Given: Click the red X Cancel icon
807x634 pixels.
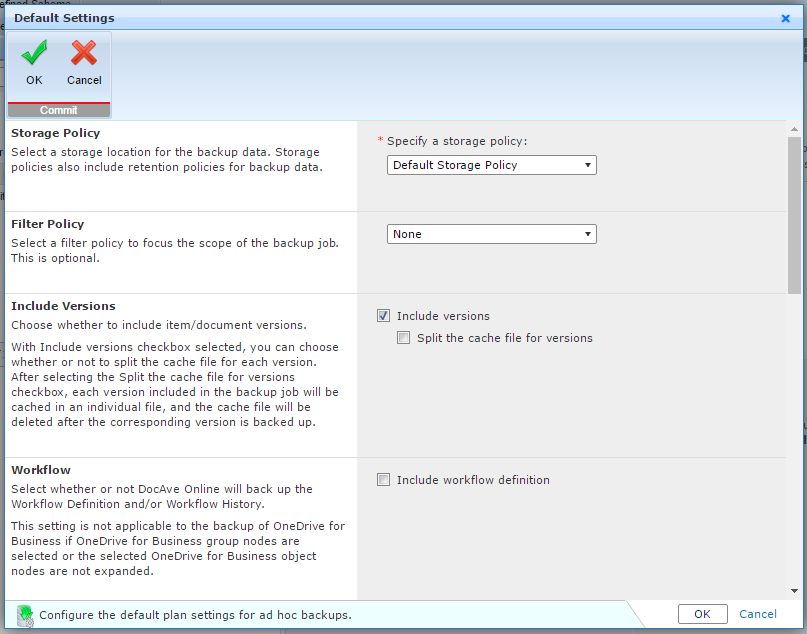Looking at the screenshot, I should point(84,54).
